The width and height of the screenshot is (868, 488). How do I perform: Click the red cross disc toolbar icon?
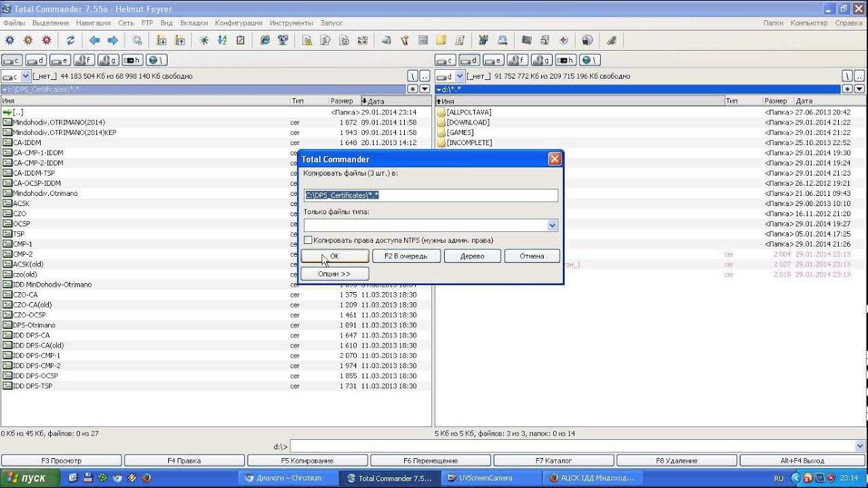point(563,40)
